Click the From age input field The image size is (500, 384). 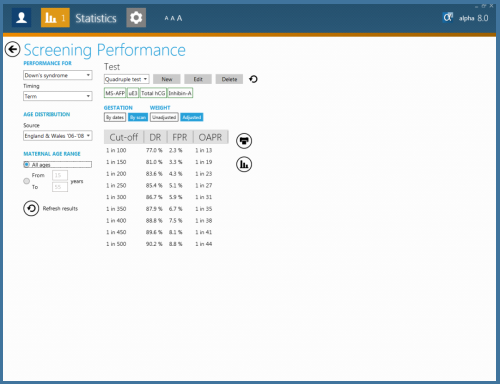click(x=60, y=175)
